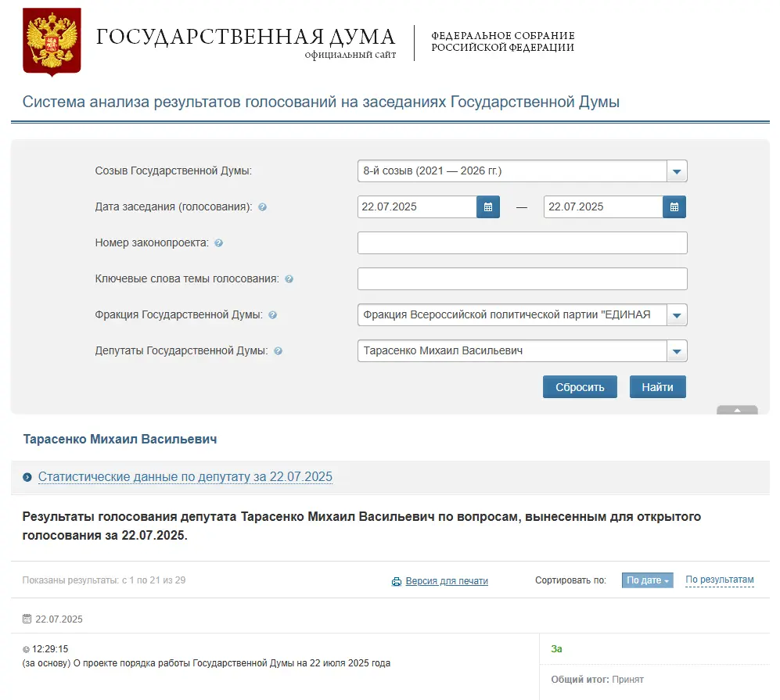Sort by По результатам
Screen dimensions: 780x700
coord(719,580)
